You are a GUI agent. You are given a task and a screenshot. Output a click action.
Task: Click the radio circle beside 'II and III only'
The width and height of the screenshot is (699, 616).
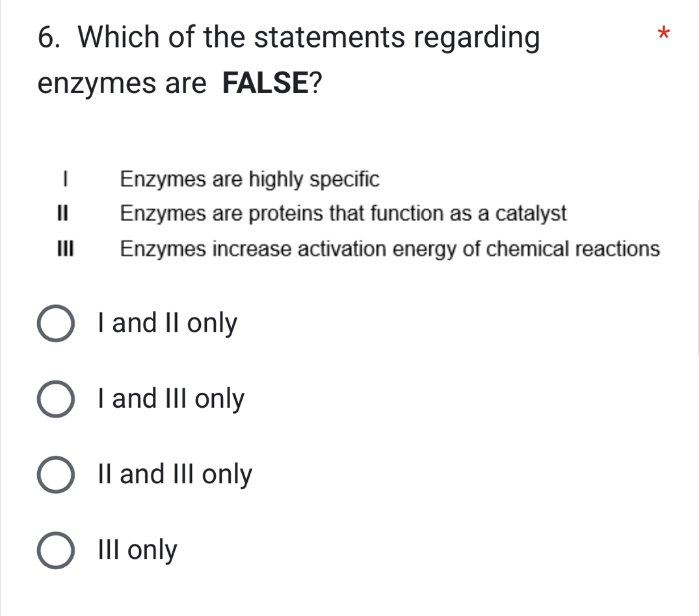(x=55, y=474)
